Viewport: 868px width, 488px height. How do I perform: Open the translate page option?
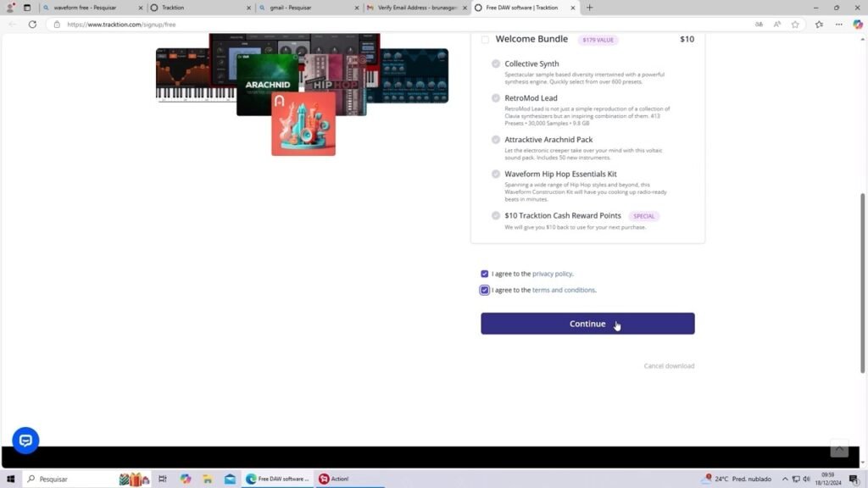tap(759, 25)
